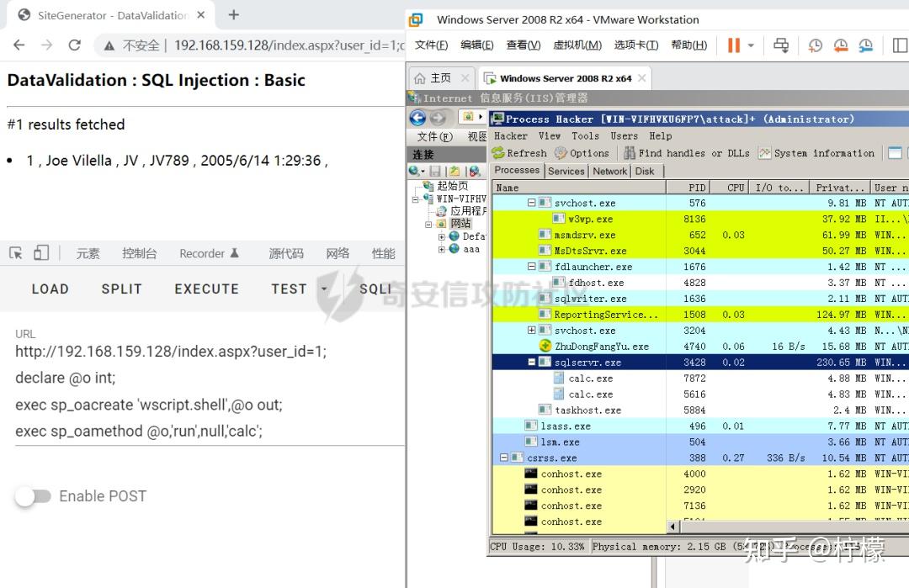This screenshot has height=588, width=909.
Task: Click the HackBar TEST button
Action: point(290,289)
